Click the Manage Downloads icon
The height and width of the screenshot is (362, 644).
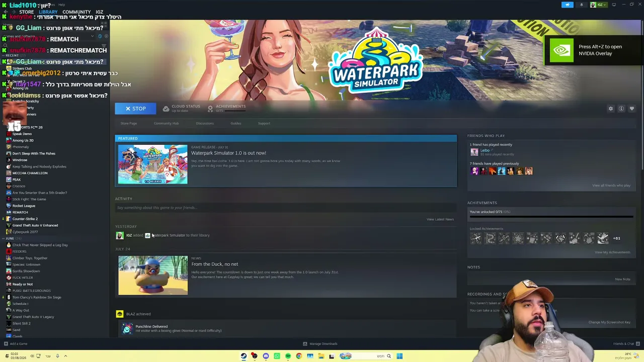(x=305, y=344)
